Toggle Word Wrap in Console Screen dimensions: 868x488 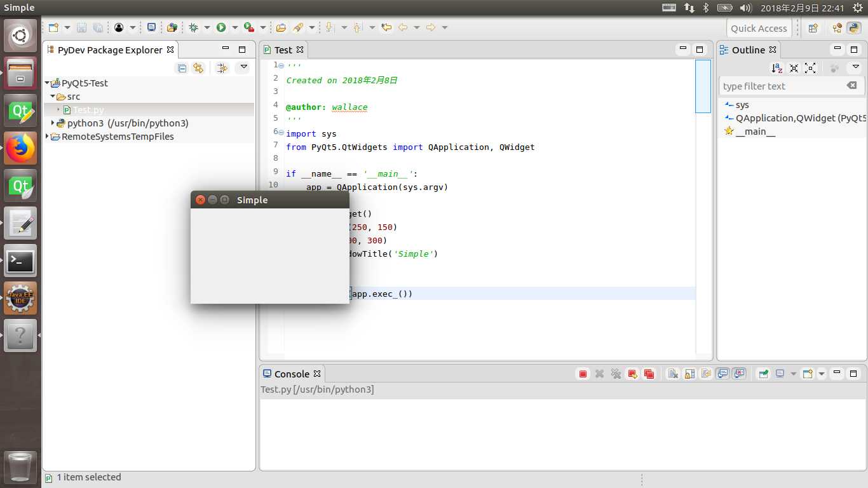(x=706, y=374)
